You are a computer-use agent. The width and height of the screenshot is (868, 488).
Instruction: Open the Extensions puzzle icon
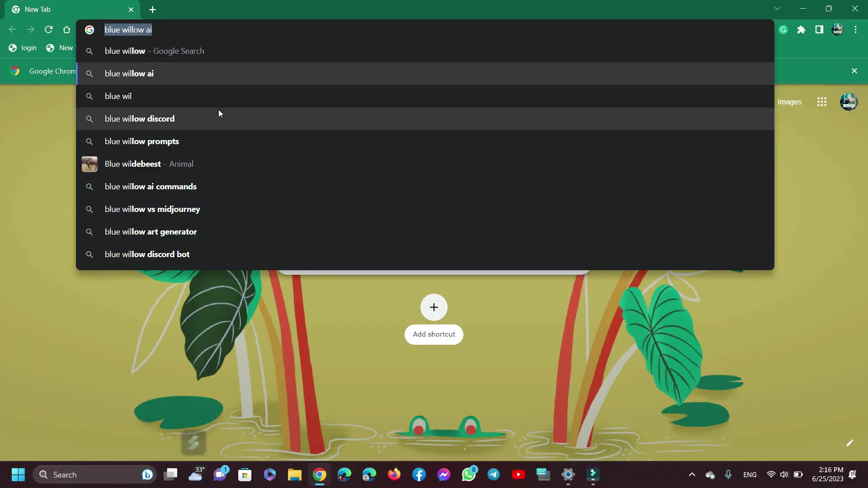pyautogui.click(x=802, y=30)
